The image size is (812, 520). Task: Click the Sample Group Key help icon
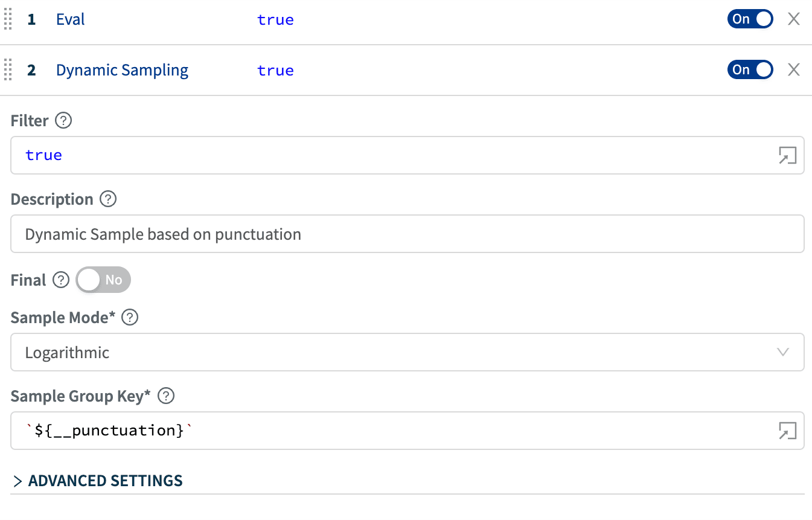tap(166, 396)
